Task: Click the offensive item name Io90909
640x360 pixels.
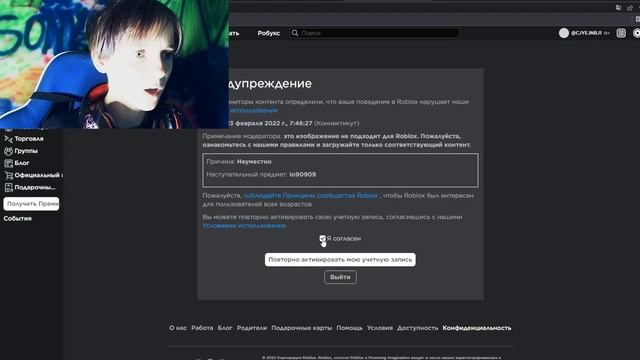Action: tap(302, 174)
